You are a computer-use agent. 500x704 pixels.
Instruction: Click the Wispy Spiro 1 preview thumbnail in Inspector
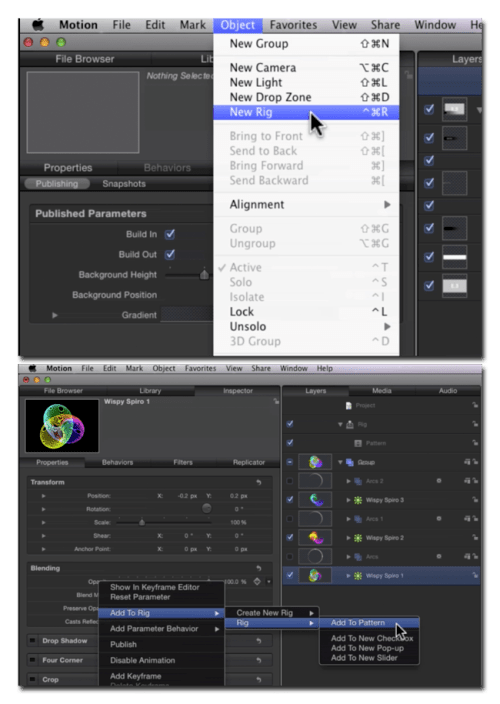[62, 426]
